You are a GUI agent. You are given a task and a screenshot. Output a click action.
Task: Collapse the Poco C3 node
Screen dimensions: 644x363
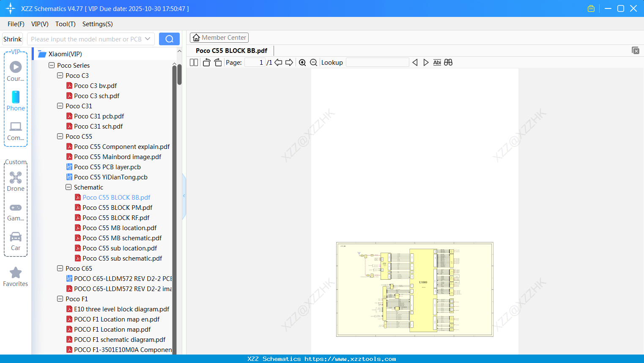(60, 76)
